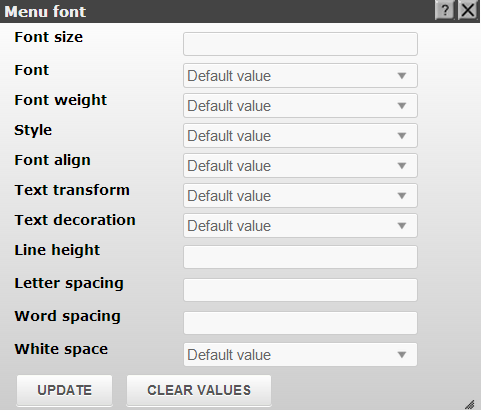Focus the Word spacing text field

click(x=300, y=323)
